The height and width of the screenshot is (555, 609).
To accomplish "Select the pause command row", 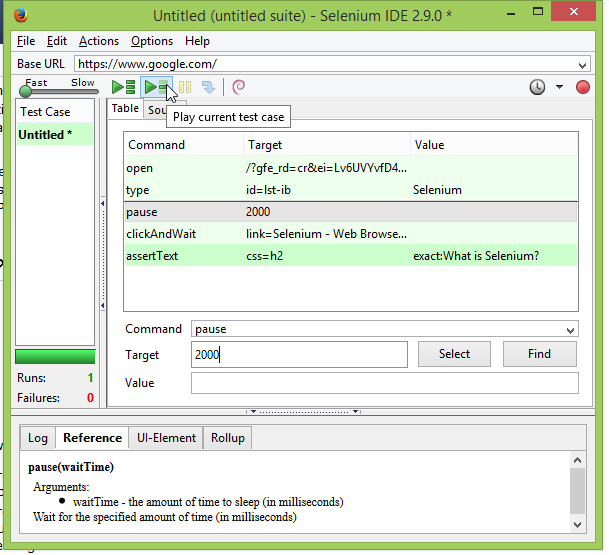I will click(x=351, y=212).
